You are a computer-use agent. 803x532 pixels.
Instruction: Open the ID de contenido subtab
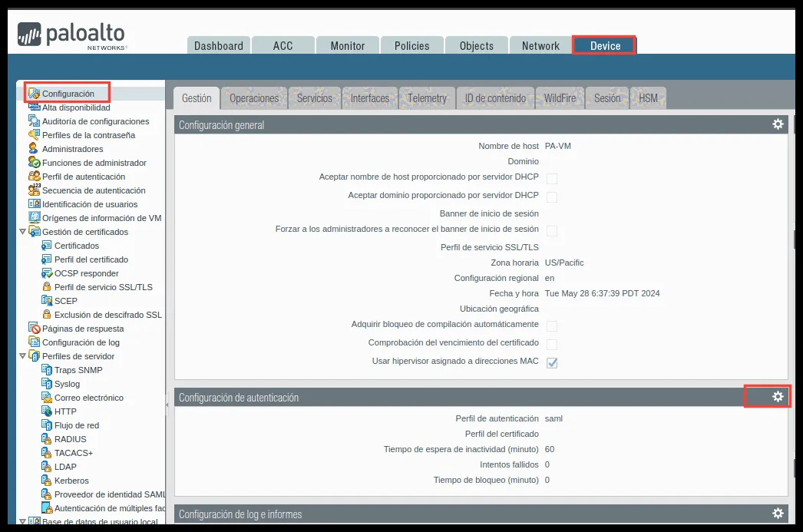(x=495, y=97)
